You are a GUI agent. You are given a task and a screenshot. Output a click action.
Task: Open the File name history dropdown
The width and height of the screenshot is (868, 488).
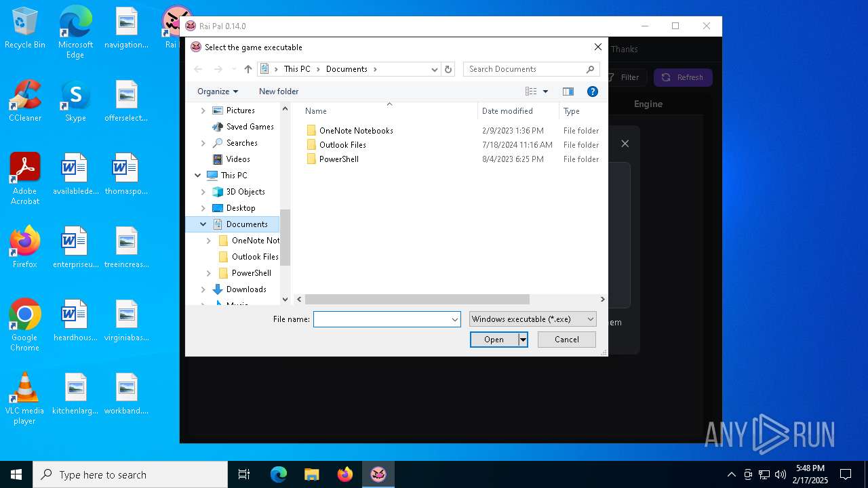455,319
